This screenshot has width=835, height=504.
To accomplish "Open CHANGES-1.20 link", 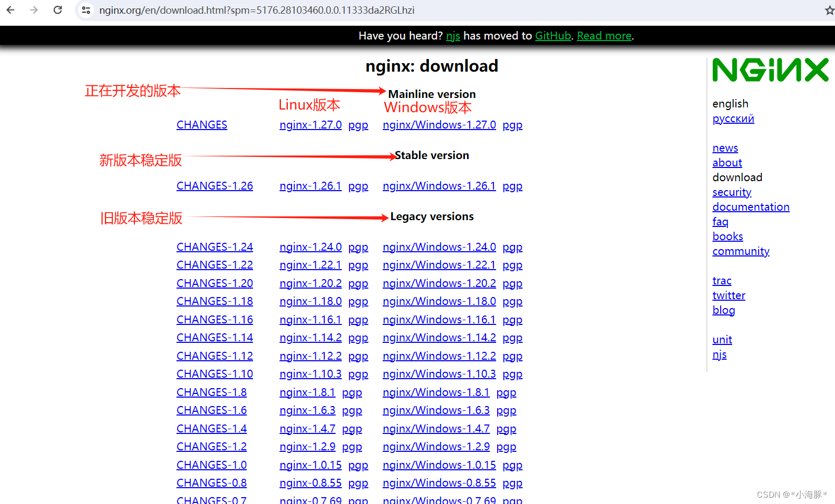I will (x=215, y=283).
